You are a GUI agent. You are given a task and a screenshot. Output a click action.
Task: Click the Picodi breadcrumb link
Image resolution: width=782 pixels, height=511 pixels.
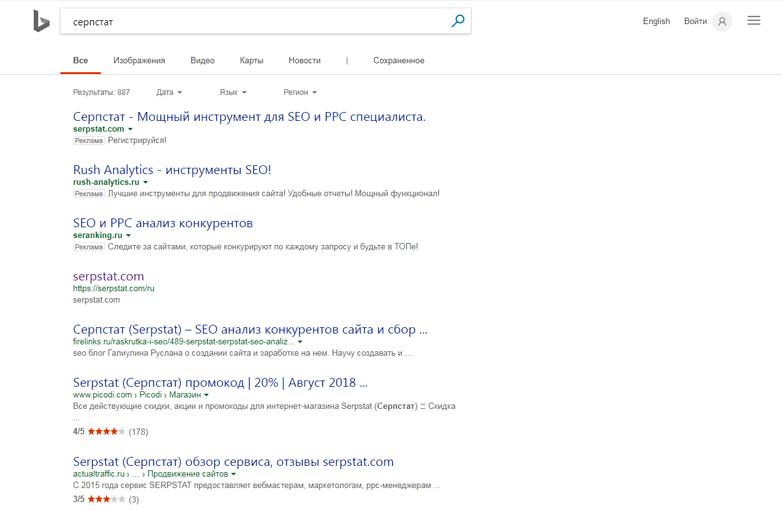click(x=151, y=395)
